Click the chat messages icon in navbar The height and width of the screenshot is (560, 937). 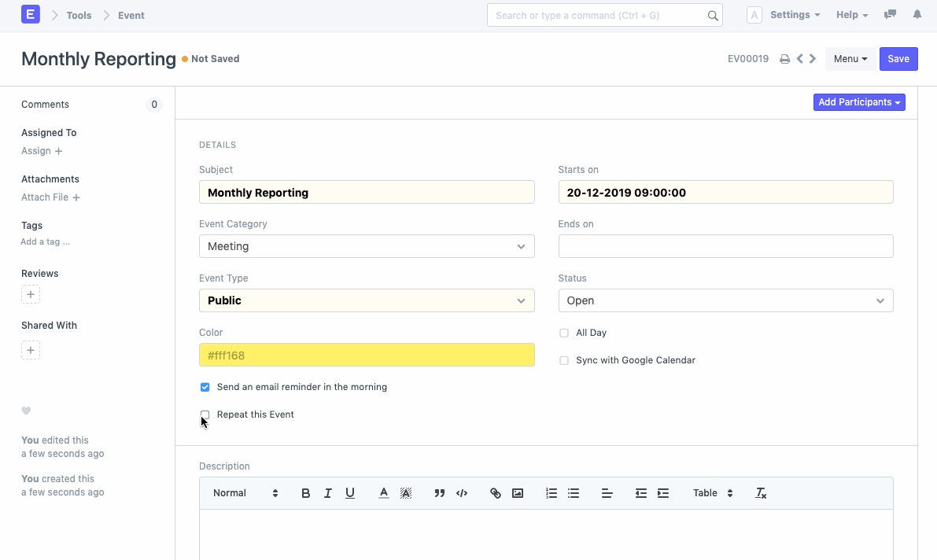click(x=890, y=15)
